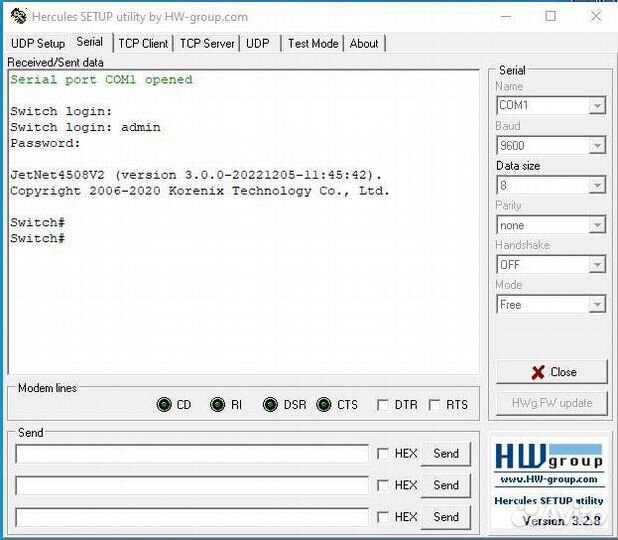Click the HW group logo
This screenshot has height=540, width=618.
coord(548,458)
